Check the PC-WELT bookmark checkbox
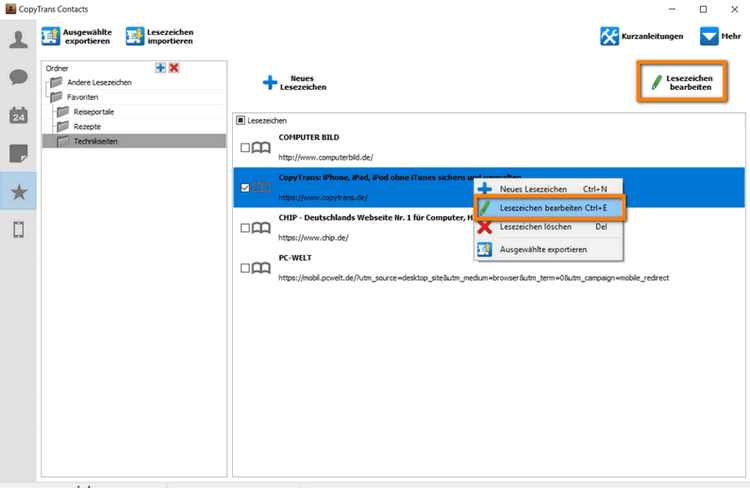The height and width of the screenshot is (488, 750). click(x=245, y=268)
